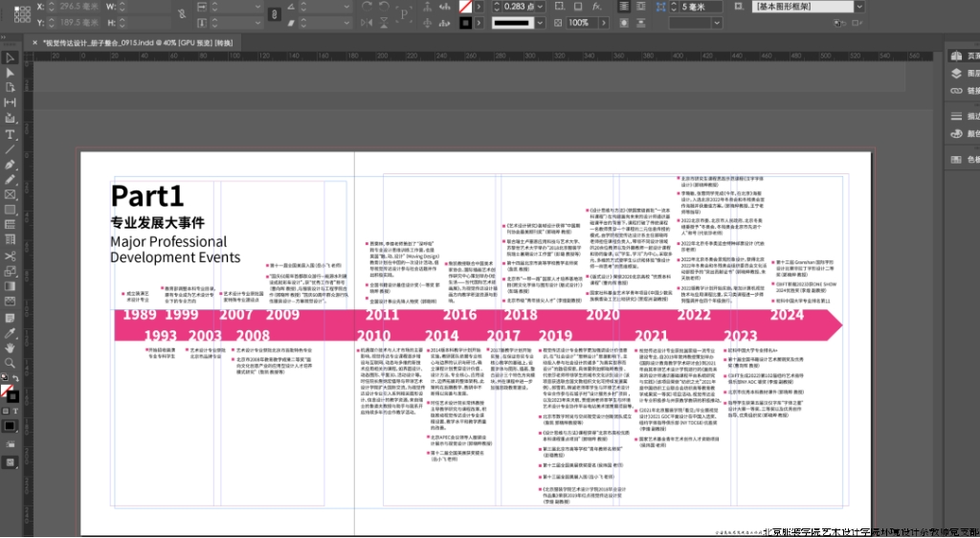Close the 视觉传达设计 document tab
The height and width of the screenshot is (538, 980).
[x=36, y=43]
